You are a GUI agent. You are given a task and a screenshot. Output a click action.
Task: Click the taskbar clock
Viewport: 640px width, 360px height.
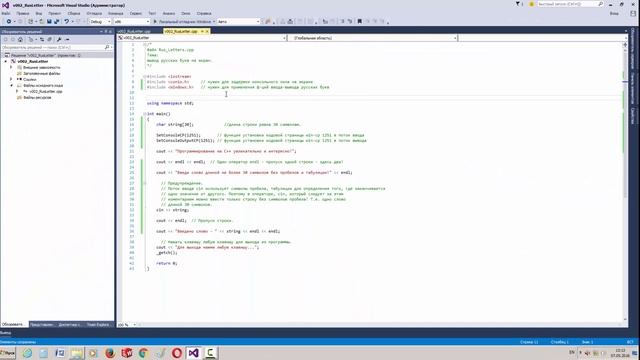[x=620, y=353]
